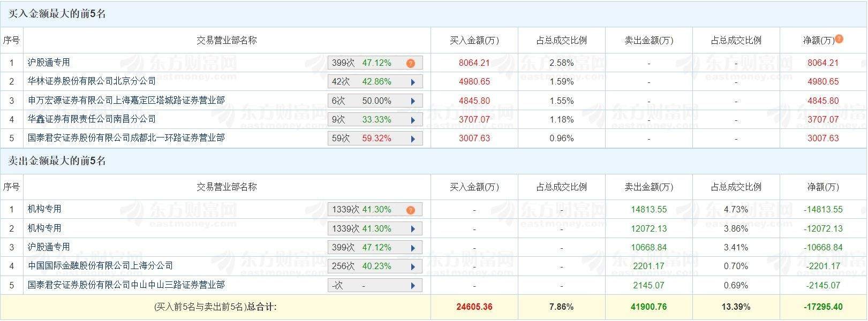Open 华林证券股份有限公司北京分公司 link

coord(92,81)
